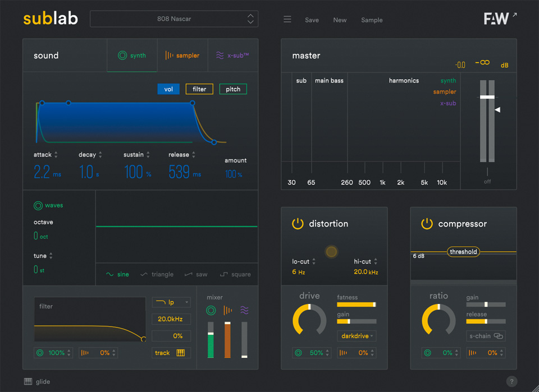Image resolution: width=539 pixels, height=392 pixels.
Task: Click the release stepper arrows in envelope
Action: point(194,155)
